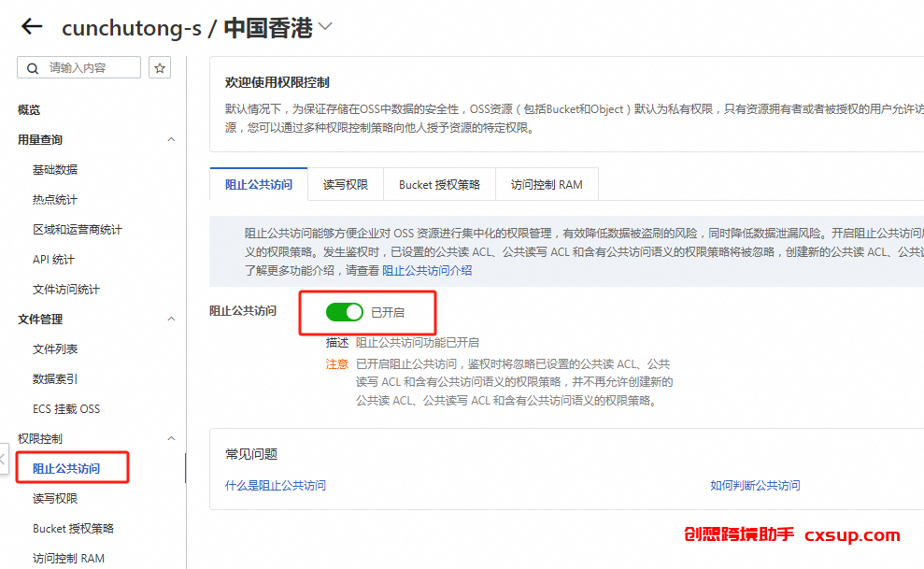
Task: Select the 访问控制 RAM tab
Action: [x=547, y=184]
